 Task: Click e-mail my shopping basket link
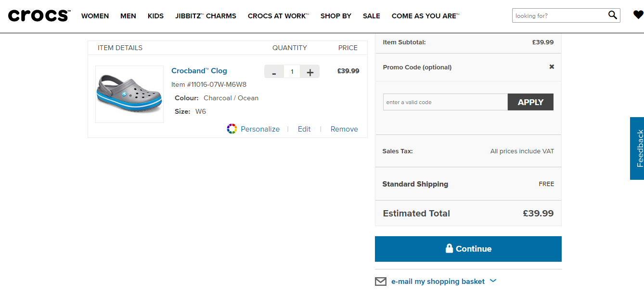438,282
